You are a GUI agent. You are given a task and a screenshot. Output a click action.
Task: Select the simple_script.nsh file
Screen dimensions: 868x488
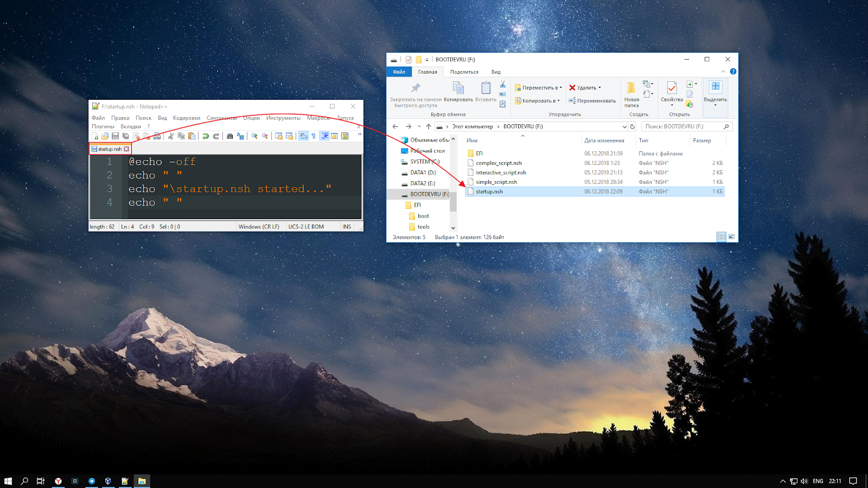[x=595, y=182]
